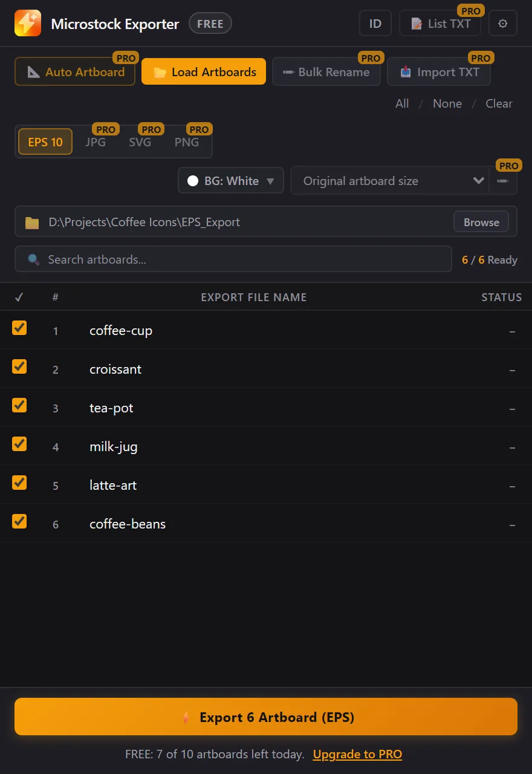Open the List TXT feature
Viewport: 532px width, 774px height.
440,24
